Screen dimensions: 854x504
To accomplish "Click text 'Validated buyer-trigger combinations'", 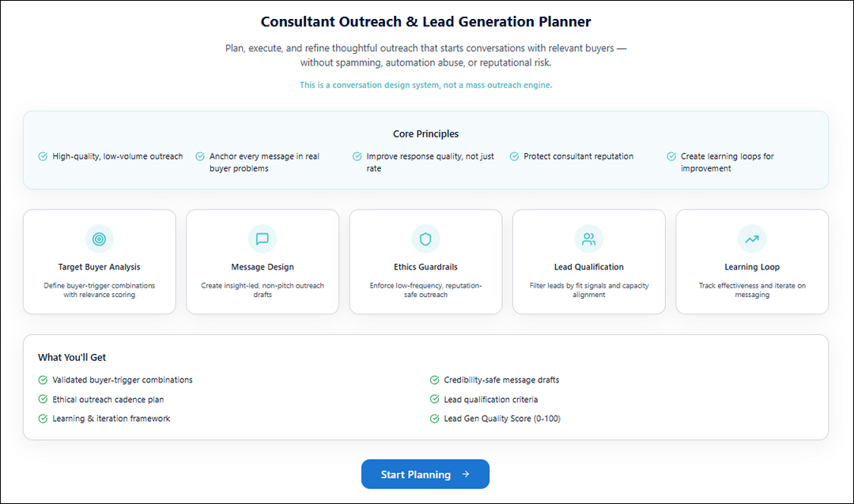I will coord(123,380).
